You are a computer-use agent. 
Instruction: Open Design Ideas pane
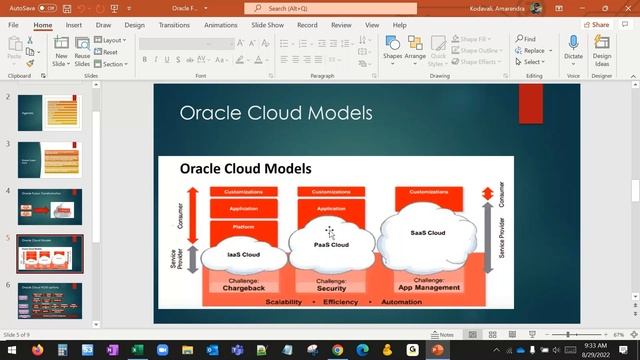coord(602,51)
